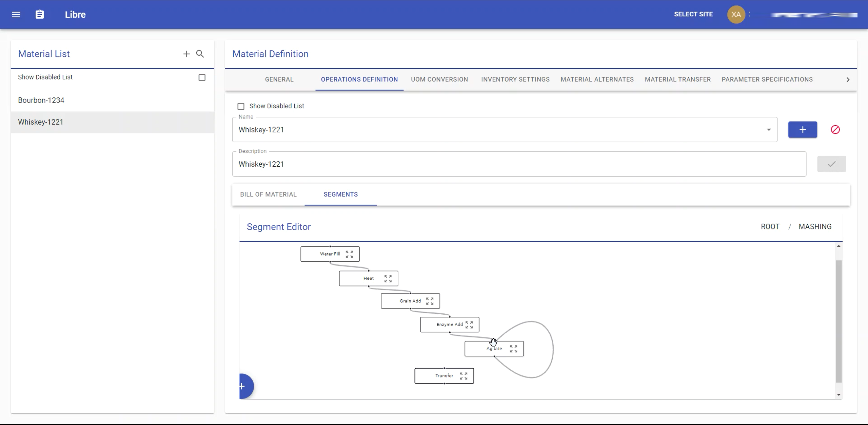Select the Enzyme Add node label

pyautogui.click(x=449, y=325)
